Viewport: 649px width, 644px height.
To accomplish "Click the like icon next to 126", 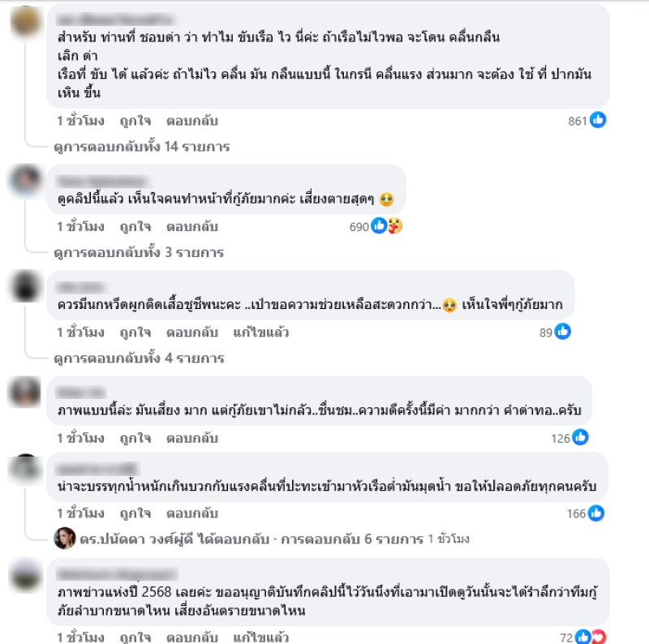I will click(580, 437).
